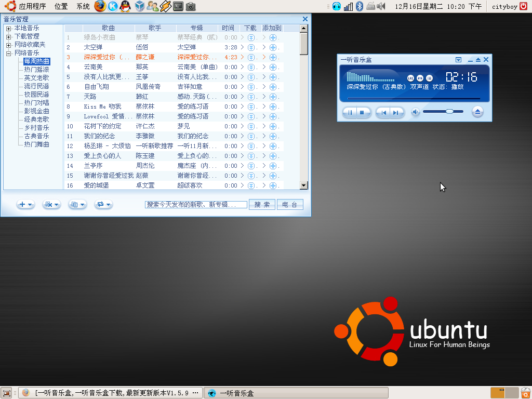532x399 pixels.
Task: Expand the 下载管理 tree node
Action: coord(8,37)
